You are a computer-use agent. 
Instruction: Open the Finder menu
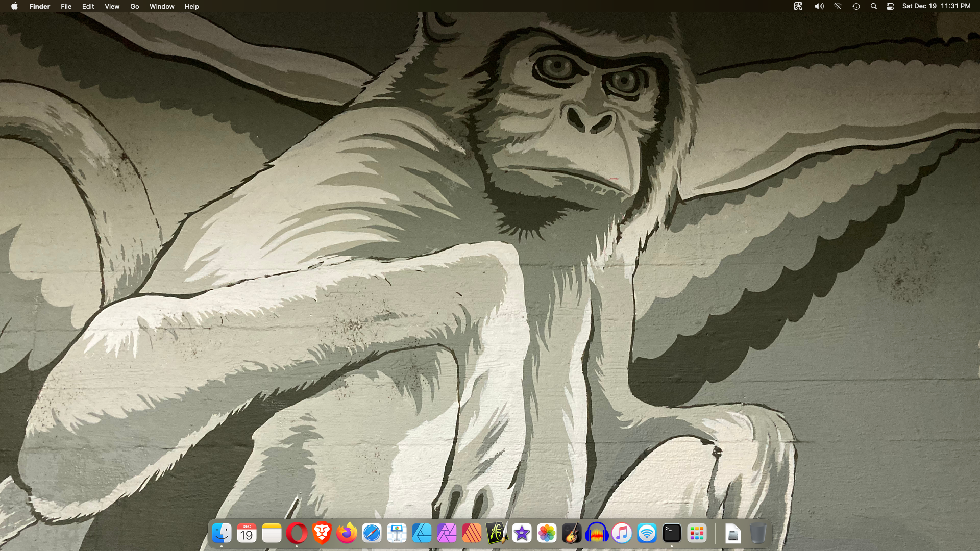click(x=39, y=6)
